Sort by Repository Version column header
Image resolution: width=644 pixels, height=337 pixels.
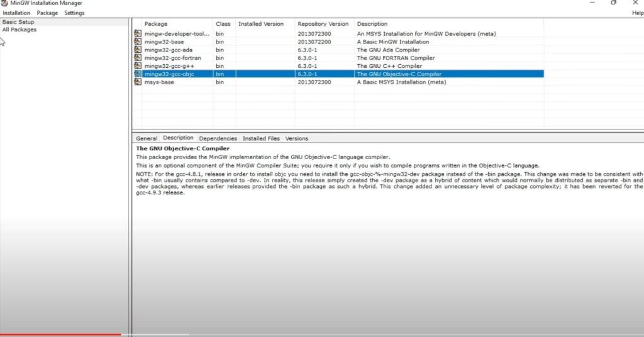pyautogui.click(x=325, y=24)
